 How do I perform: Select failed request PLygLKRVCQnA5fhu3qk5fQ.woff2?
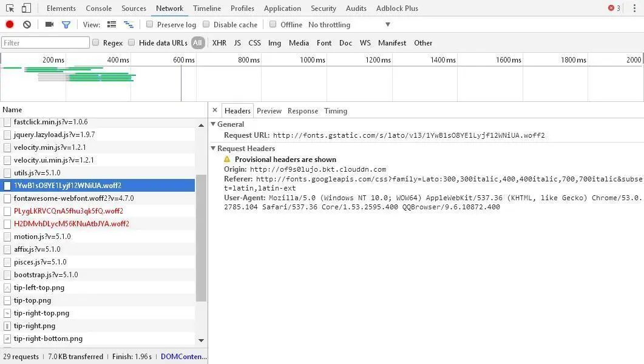tap(98, 211)
